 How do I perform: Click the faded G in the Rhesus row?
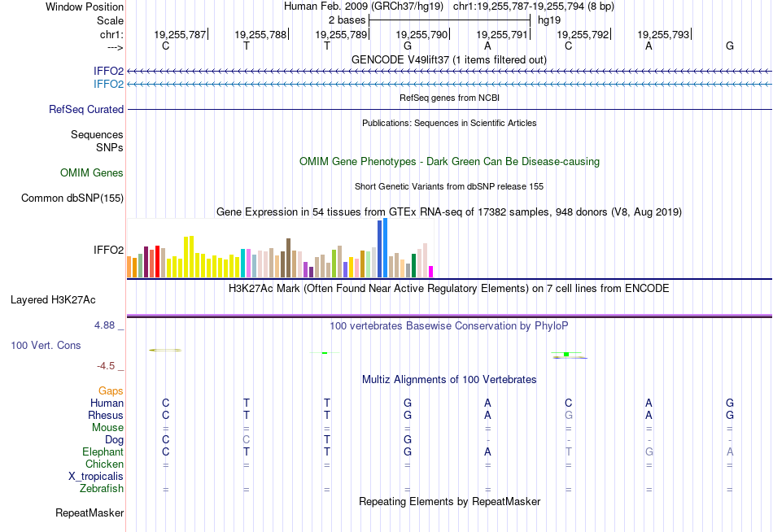[569, 415]
